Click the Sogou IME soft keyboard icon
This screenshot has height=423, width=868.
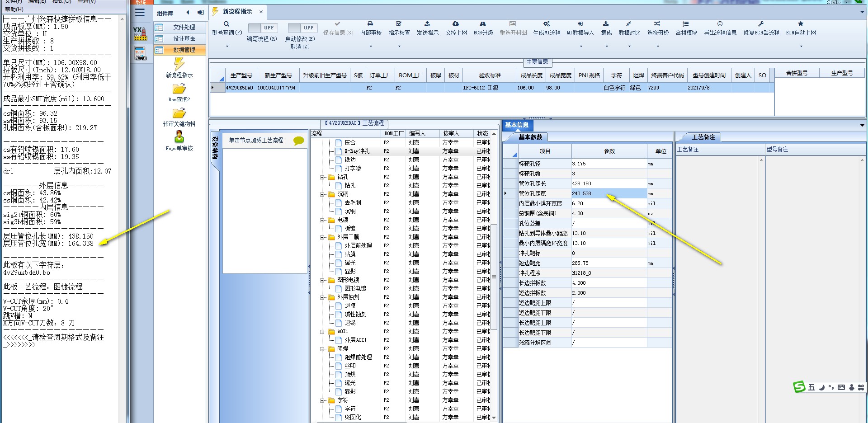[841, 387]
